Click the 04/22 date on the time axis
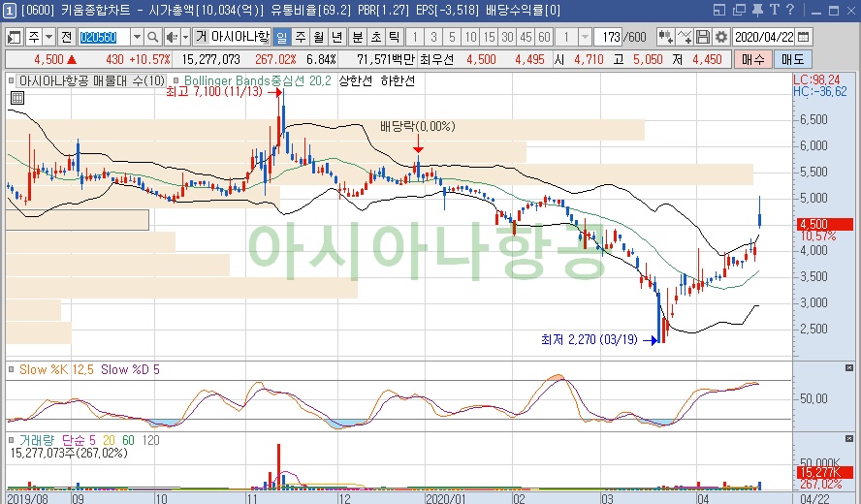This screenshot has height=504, width=861. tap(814, 498)
